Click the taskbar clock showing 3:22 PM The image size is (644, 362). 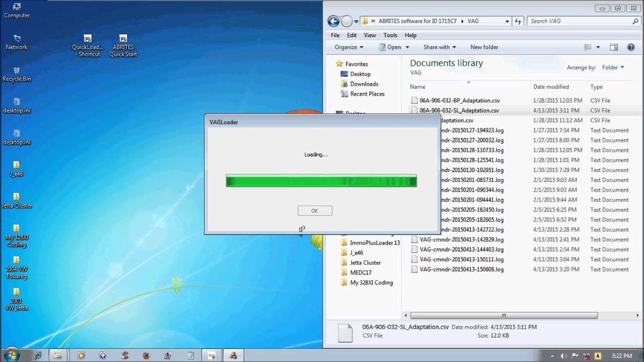click(621, 356)
